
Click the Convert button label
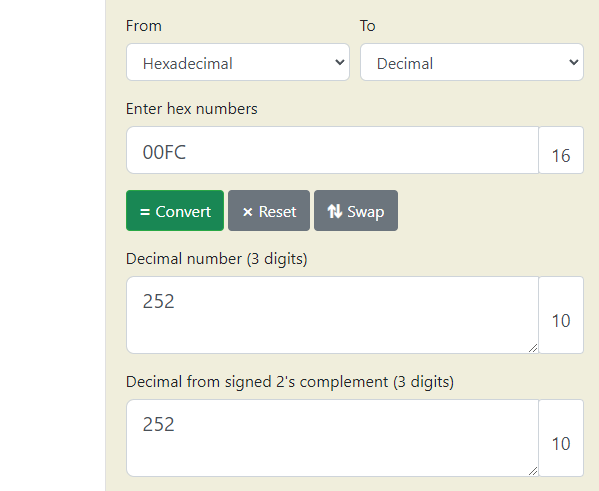coord(183,212)
